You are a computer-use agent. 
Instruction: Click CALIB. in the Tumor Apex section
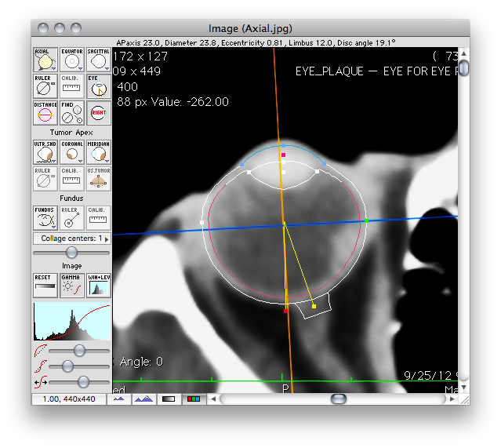71,178
